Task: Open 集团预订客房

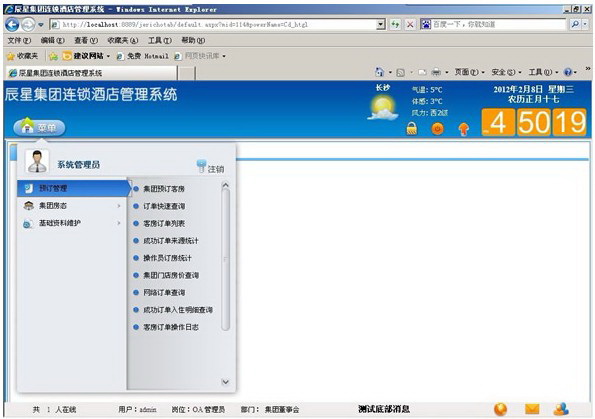Action: tap(164, 189)
